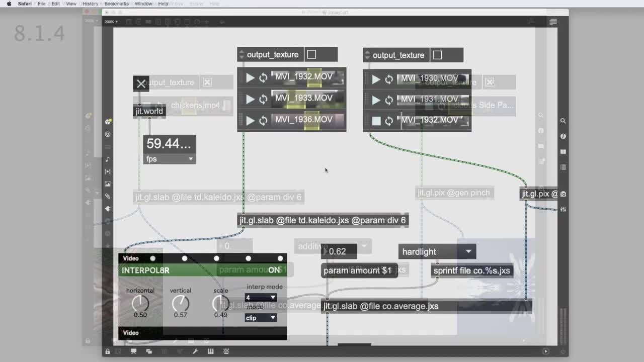Play the MVI_1932.MOV clip in left playlist
Screen dimensions: 644x362
coord(250,78)
